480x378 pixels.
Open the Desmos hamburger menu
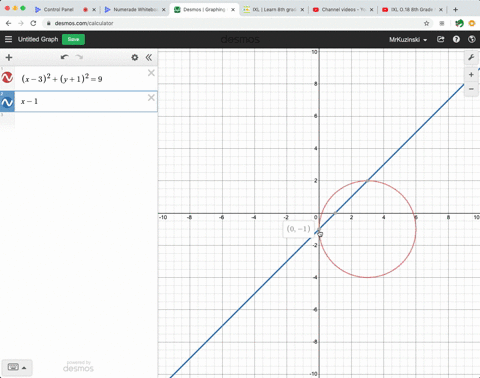point(8,39)
